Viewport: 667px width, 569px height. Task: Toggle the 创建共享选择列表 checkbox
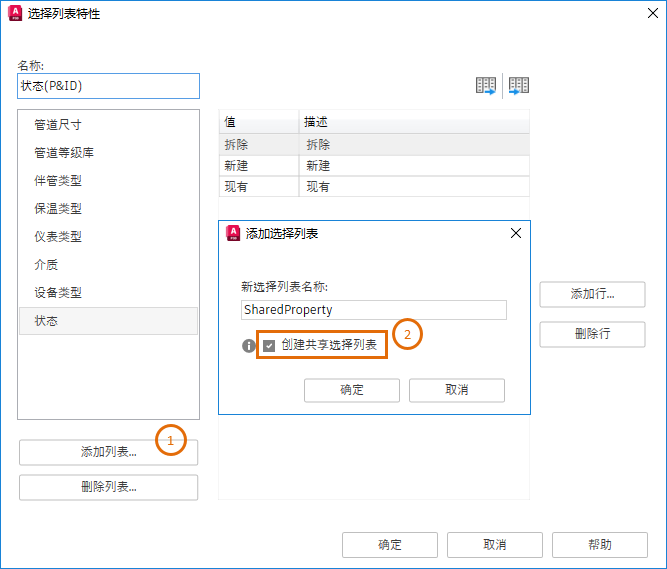[269, 345]
